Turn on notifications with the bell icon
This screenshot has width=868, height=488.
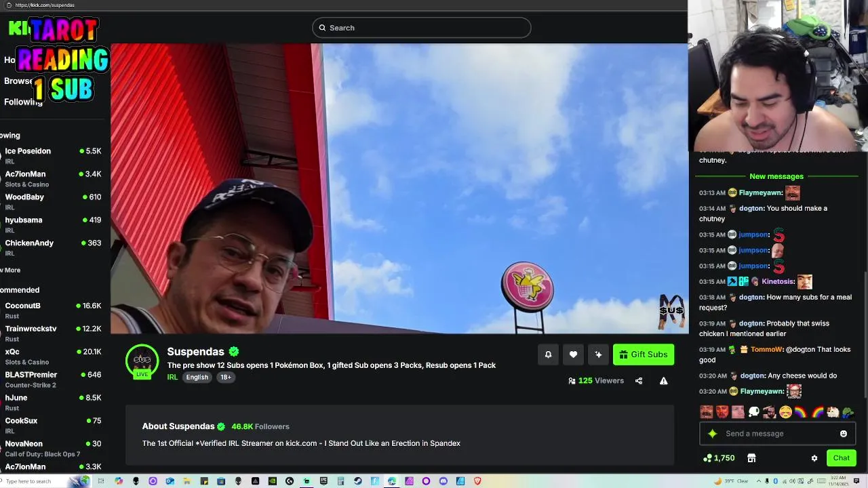[548, 354]
